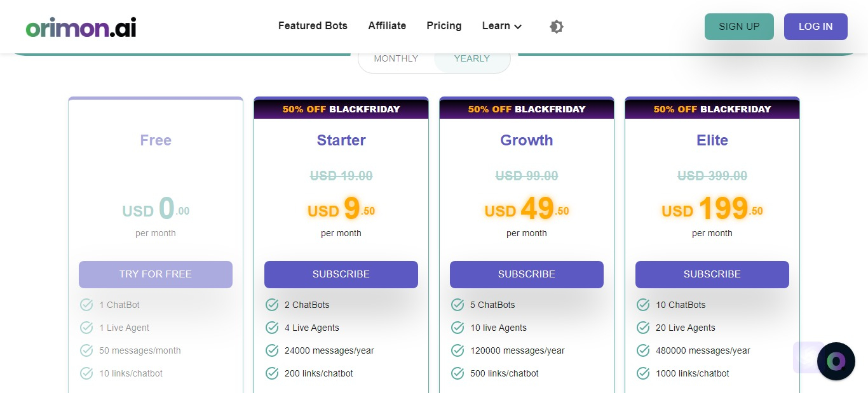Viewport: 868px width, 393px height.
Task: Open the Featured Bots page
Action: coord(313,26)
